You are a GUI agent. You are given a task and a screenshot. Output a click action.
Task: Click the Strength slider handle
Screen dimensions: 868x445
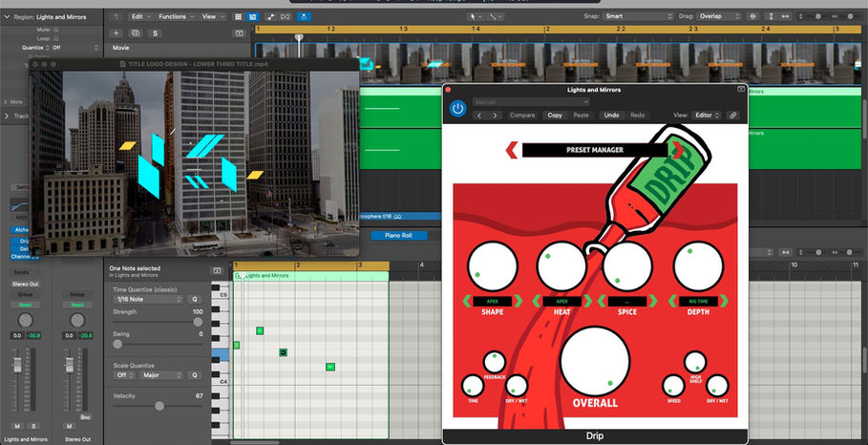(198, 322)
